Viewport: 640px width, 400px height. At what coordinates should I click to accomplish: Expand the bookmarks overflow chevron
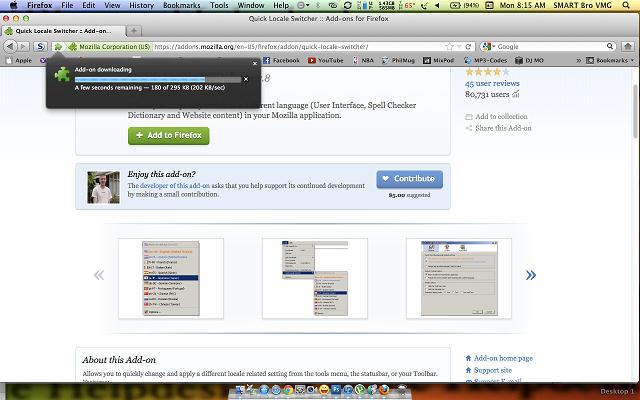point(578,60)
